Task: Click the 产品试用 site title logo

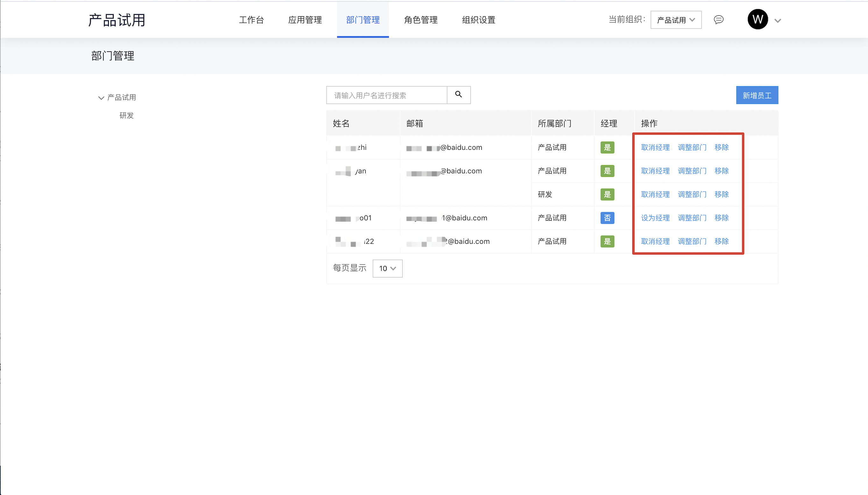Action: click(117, 20)
